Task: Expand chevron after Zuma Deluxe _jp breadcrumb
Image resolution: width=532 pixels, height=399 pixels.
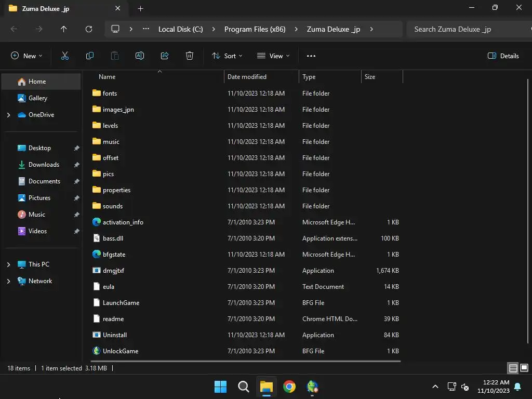Action: point(371,29)
